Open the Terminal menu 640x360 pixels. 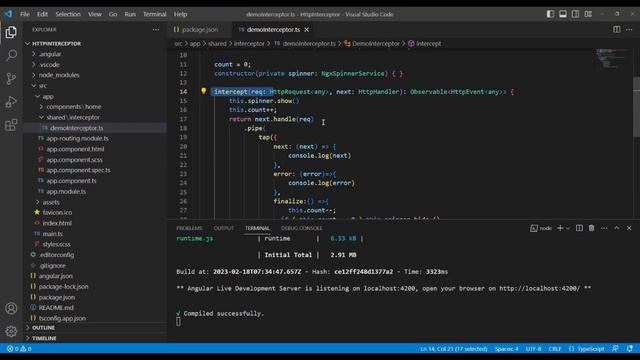pos(155,14)
